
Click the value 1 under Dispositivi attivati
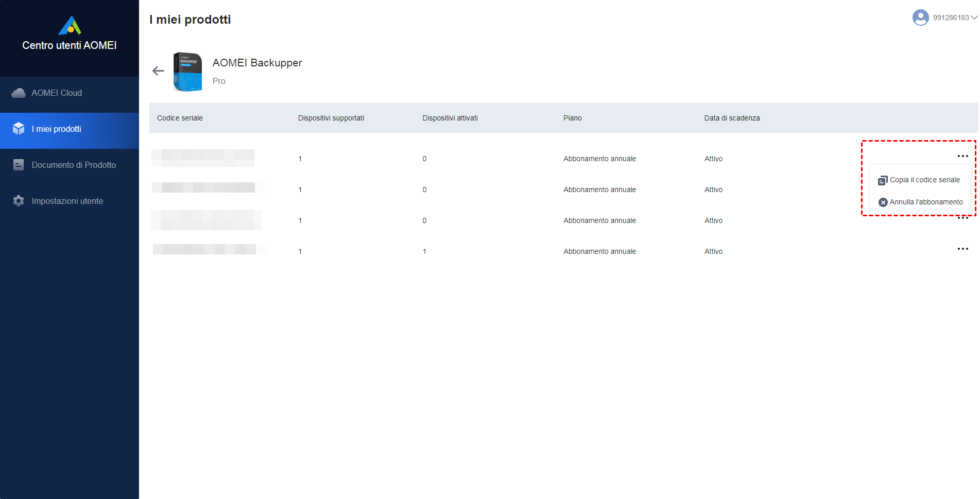click(424, 251)
